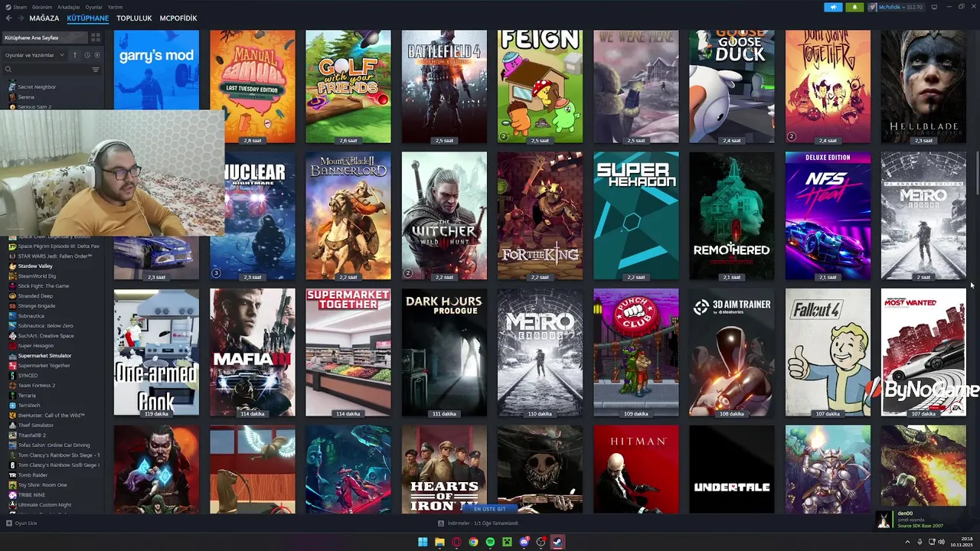Open the Fallout 4 game cover
Image resolution: width=980 pixels, height=551 pixels.
[828, 352]
